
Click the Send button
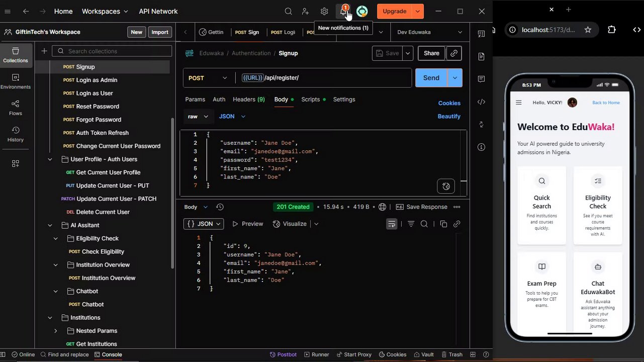point(431,78)
